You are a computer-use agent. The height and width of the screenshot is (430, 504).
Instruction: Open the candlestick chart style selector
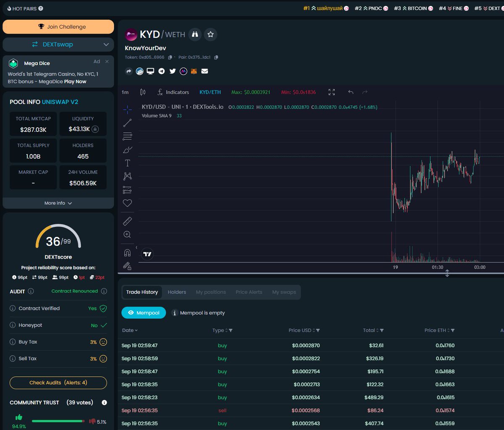[x=142, y=92]
